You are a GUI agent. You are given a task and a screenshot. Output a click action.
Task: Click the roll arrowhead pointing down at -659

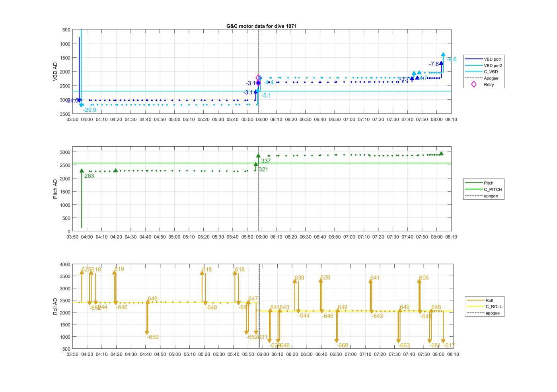click(x=147, y=333)
